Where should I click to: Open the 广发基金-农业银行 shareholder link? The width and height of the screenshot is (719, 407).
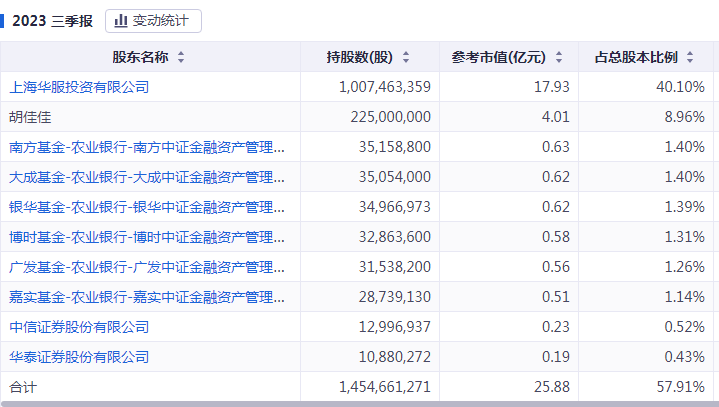pyautogui.click(x=147, y=267)
